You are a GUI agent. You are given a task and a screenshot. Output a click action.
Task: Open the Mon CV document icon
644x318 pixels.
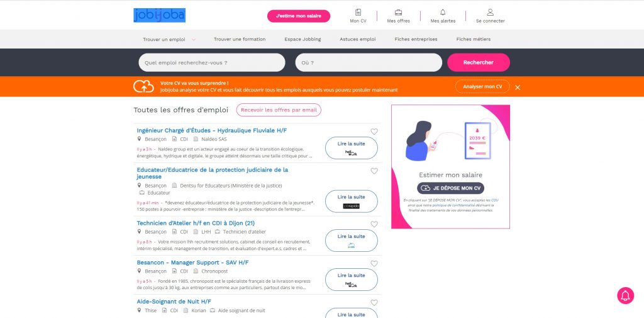tap(358, 13)
